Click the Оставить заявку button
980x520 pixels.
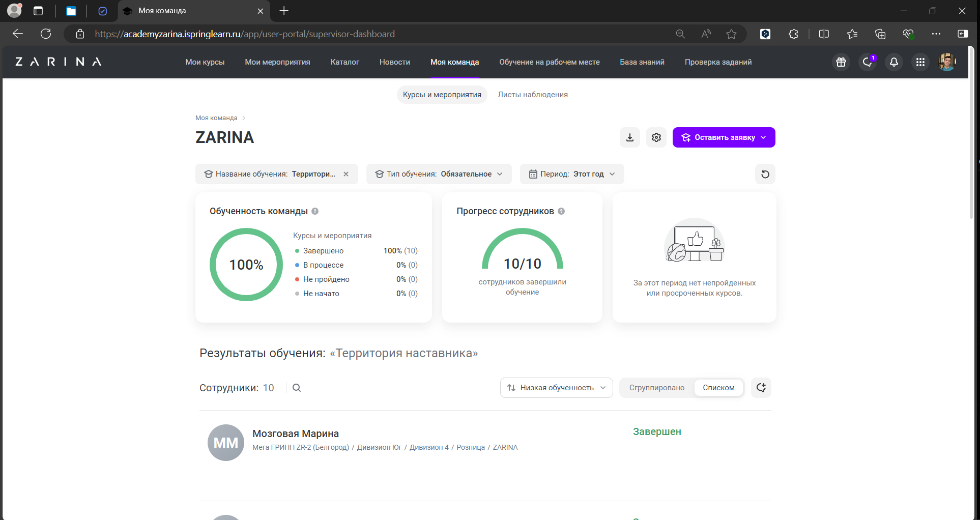(724, 137)
